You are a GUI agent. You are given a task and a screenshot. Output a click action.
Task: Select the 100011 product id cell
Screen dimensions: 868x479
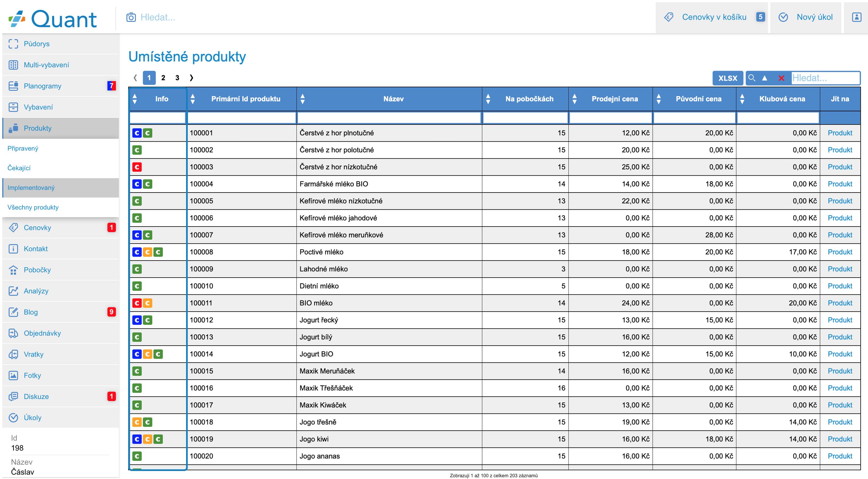point(242,303)
